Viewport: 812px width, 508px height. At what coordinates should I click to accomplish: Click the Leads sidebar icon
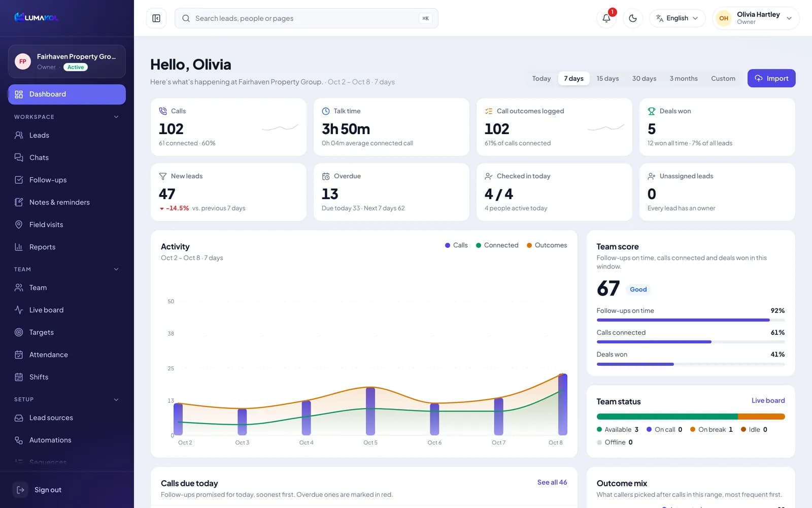pos(19,135)
